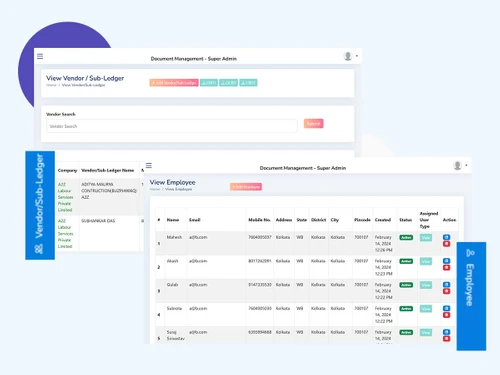Click blue edit icon for Subrata
This screenshot has height=375, width=500.
[x=446, y=308]
